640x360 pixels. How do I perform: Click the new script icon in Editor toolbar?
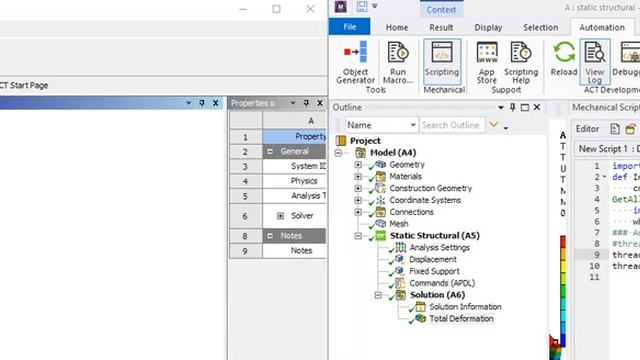(x=615, y=129)
